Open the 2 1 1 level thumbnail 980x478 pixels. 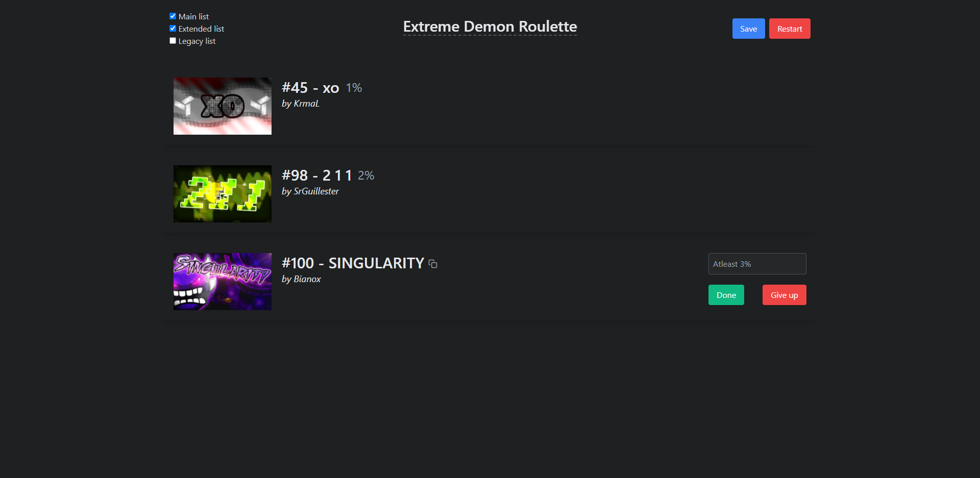[x=223, y=194]
